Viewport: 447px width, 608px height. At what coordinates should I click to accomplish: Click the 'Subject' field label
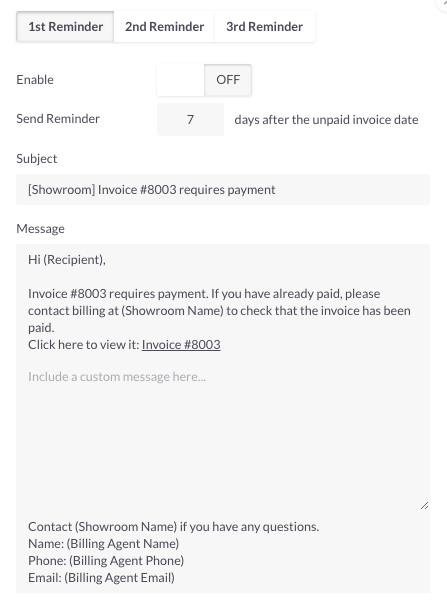(36, 159)
